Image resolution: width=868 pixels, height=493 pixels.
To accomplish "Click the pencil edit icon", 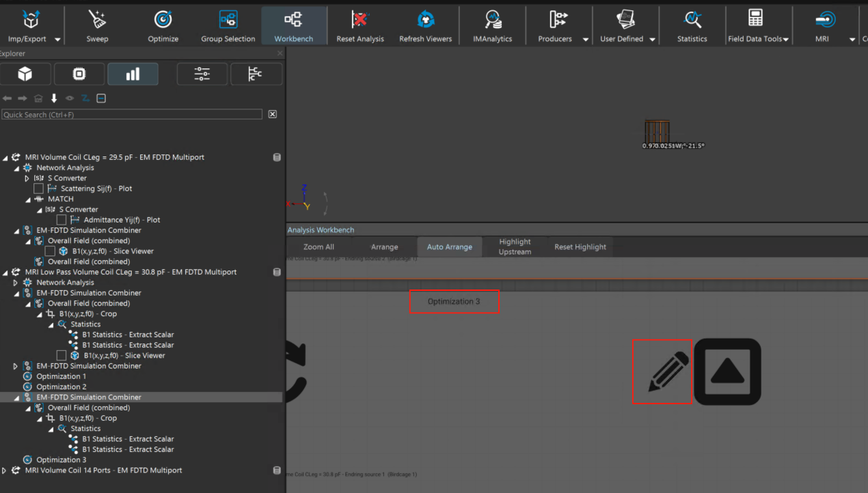I will point(662,371).
